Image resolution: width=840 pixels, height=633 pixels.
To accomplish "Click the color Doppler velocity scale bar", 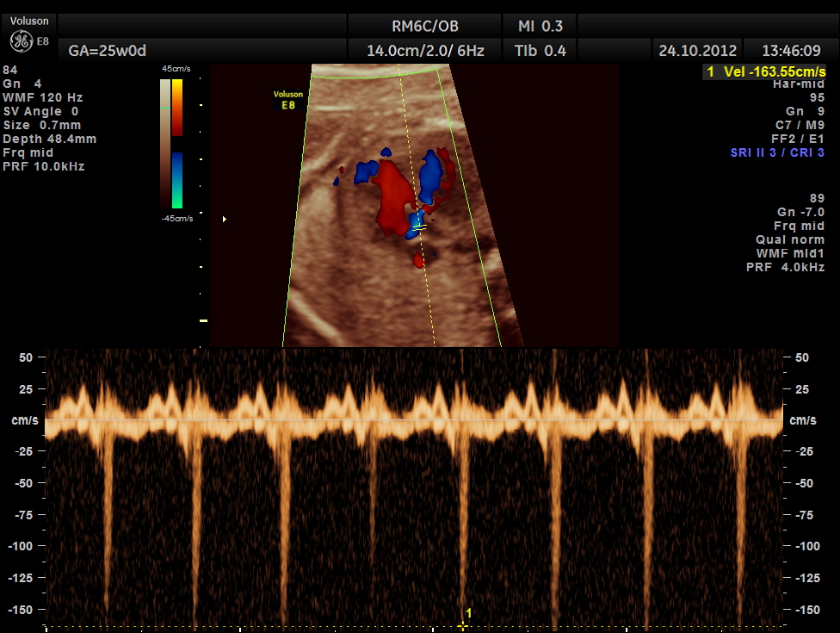I will 176,143.
